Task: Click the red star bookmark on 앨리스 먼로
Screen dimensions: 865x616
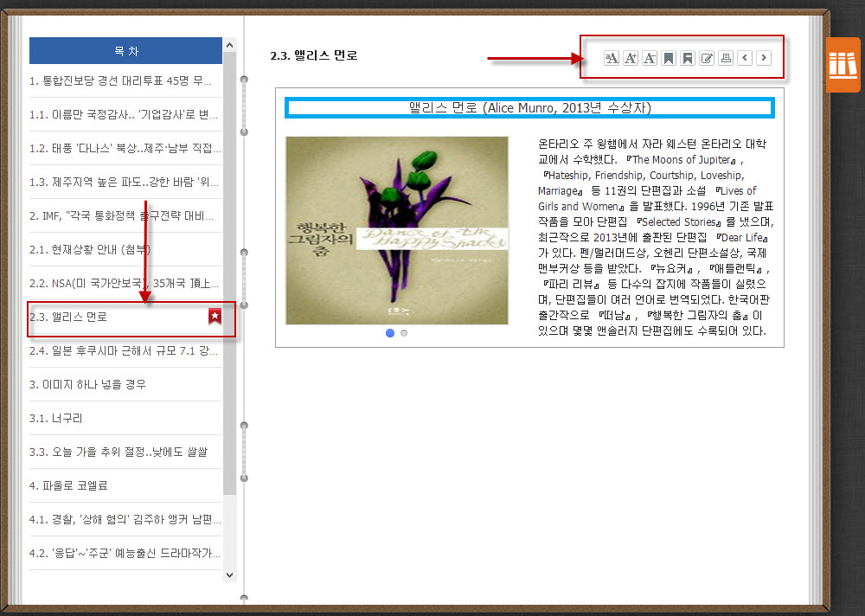Action: pos(215,317)
